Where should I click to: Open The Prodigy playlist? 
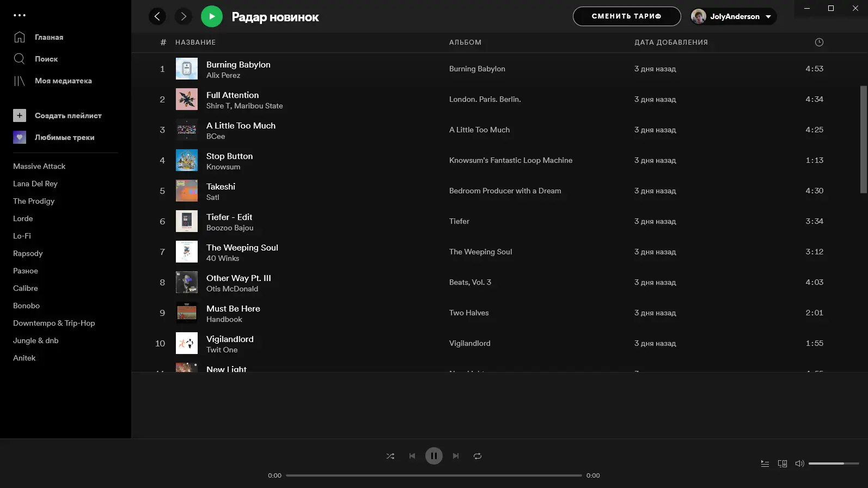click(34, 201)
